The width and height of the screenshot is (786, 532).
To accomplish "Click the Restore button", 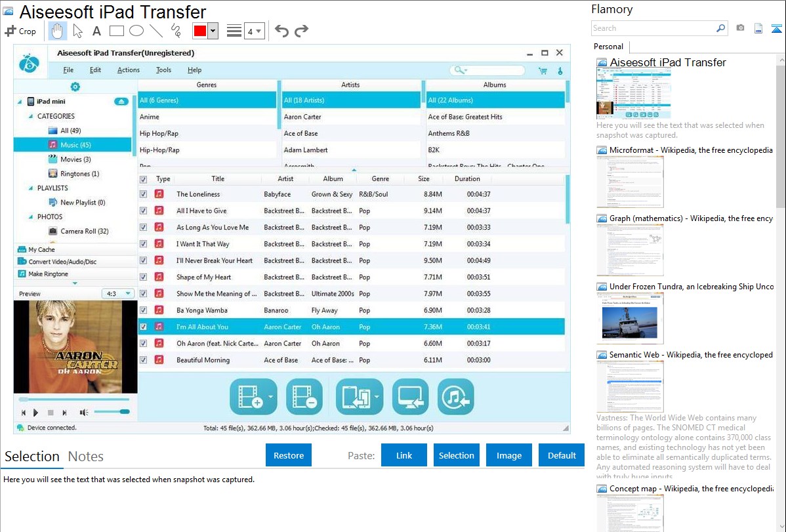I will [x=289, y=455].
